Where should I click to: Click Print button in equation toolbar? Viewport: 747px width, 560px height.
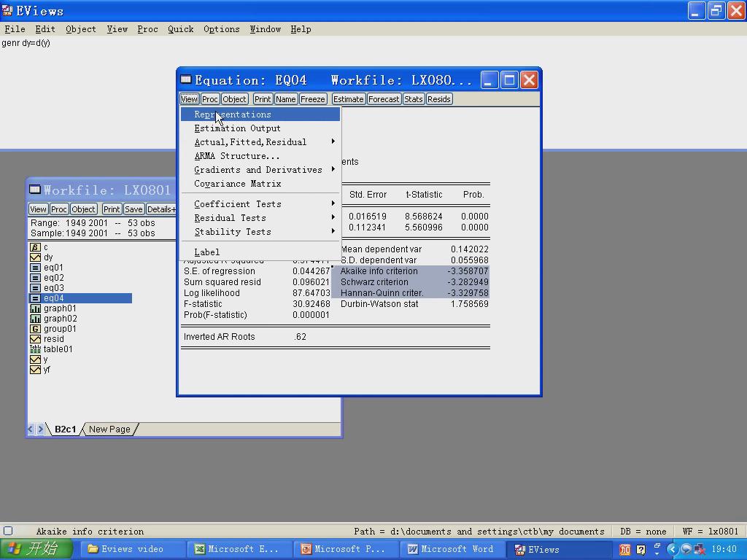[x=263, y=99]
